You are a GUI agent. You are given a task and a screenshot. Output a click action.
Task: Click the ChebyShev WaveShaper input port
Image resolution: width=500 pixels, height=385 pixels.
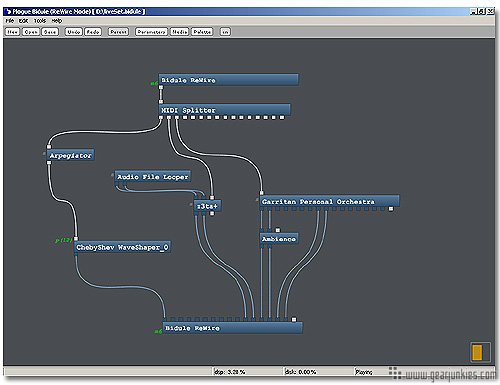[76, 239]
